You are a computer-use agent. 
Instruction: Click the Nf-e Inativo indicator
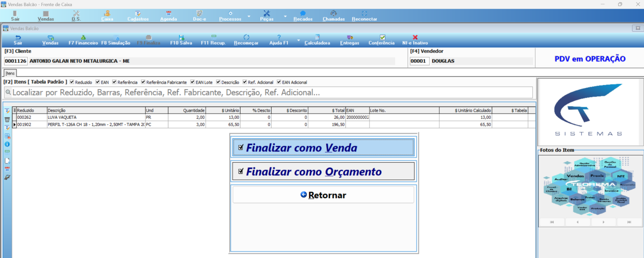(x=415, y=40)
